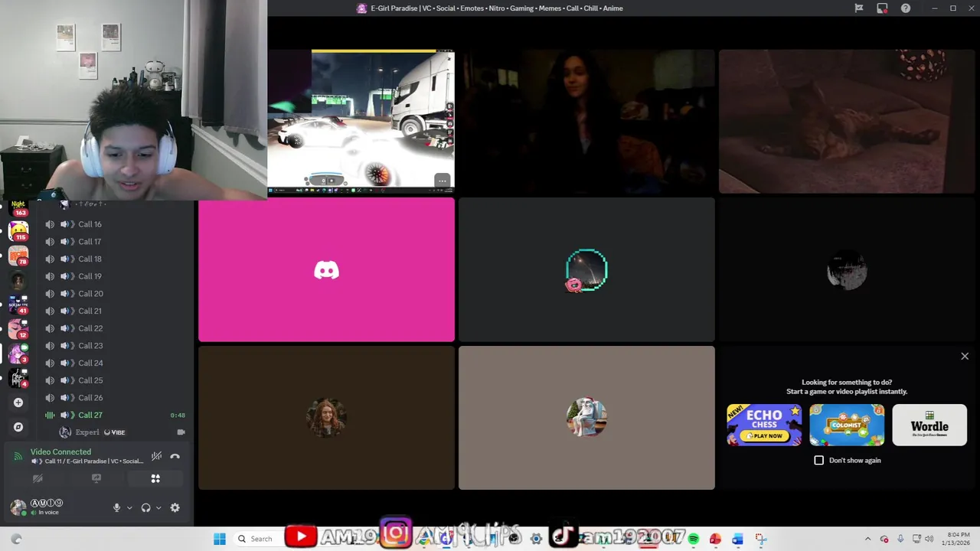
Task: Open more options on the game stream
Action: [442, 181]
